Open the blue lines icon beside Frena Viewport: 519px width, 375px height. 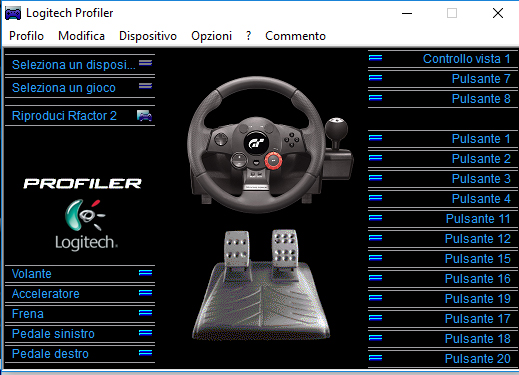[x=145, y=313]
